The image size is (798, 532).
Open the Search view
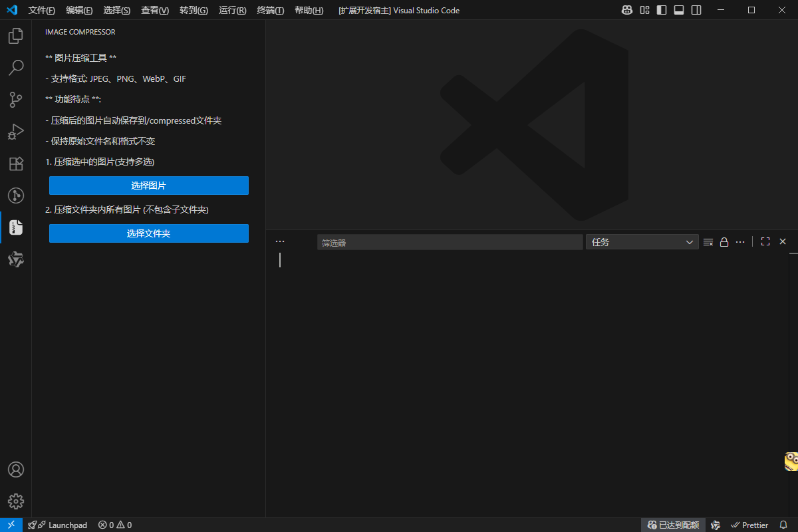[16, 68]
